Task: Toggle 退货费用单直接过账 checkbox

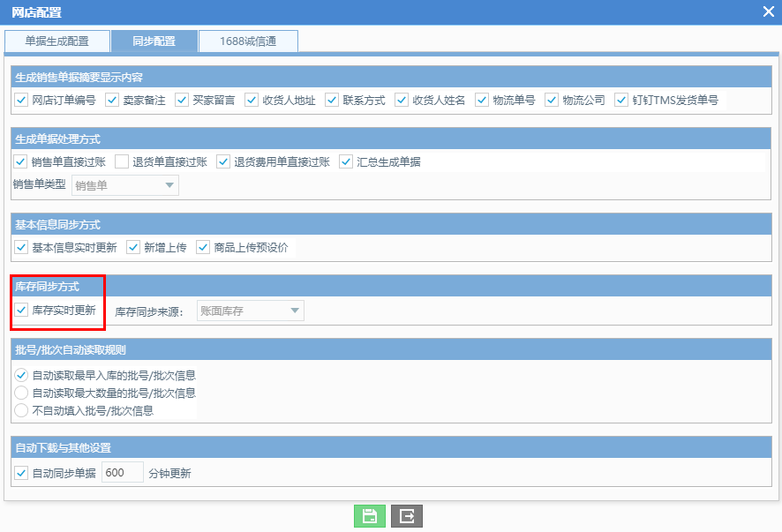Action: click(x=223, y=161)
